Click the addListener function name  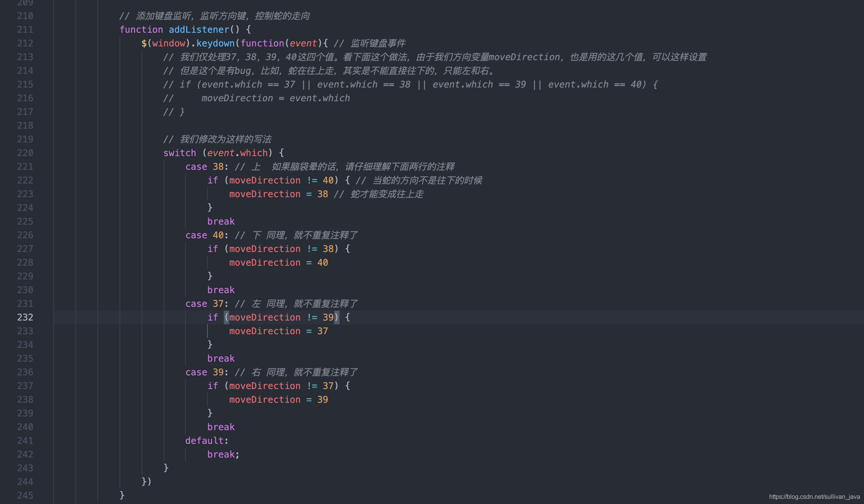click(199, 30)
